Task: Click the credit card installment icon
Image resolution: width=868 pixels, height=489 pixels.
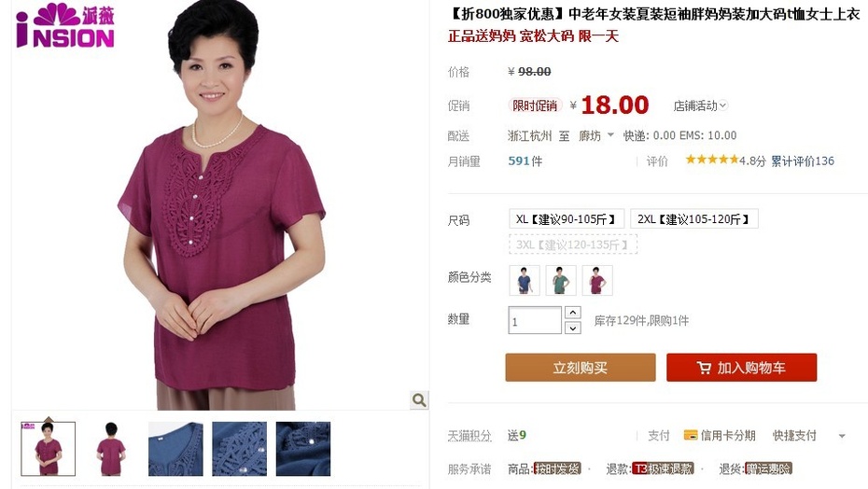Action: (x=691, y=435)
